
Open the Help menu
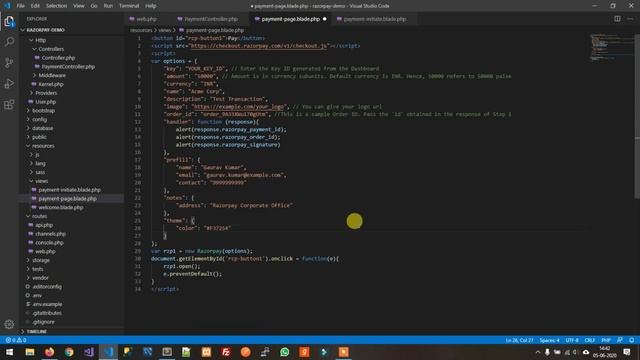pos(151,6)
